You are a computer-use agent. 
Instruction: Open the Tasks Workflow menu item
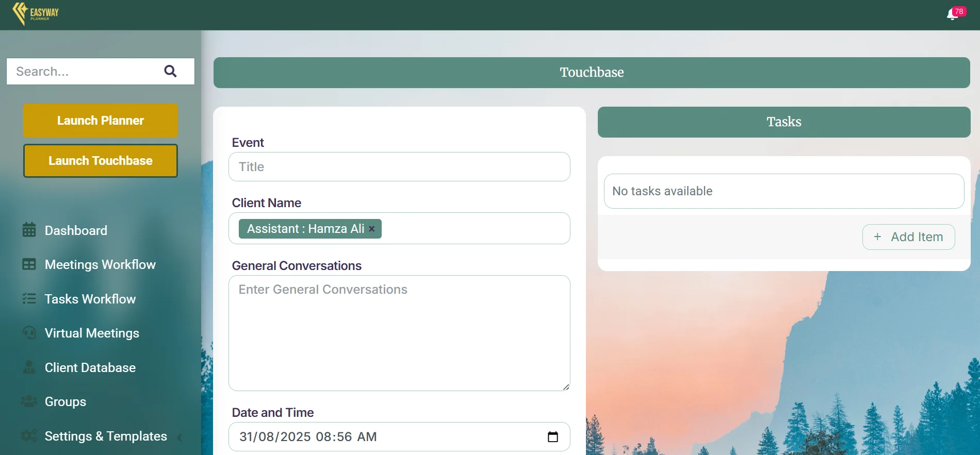click(x=90, y=299)
